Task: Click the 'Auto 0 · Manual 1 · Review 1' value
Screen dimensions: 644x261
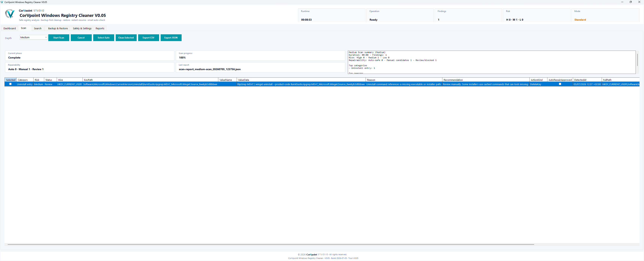Action: point(26,69)
